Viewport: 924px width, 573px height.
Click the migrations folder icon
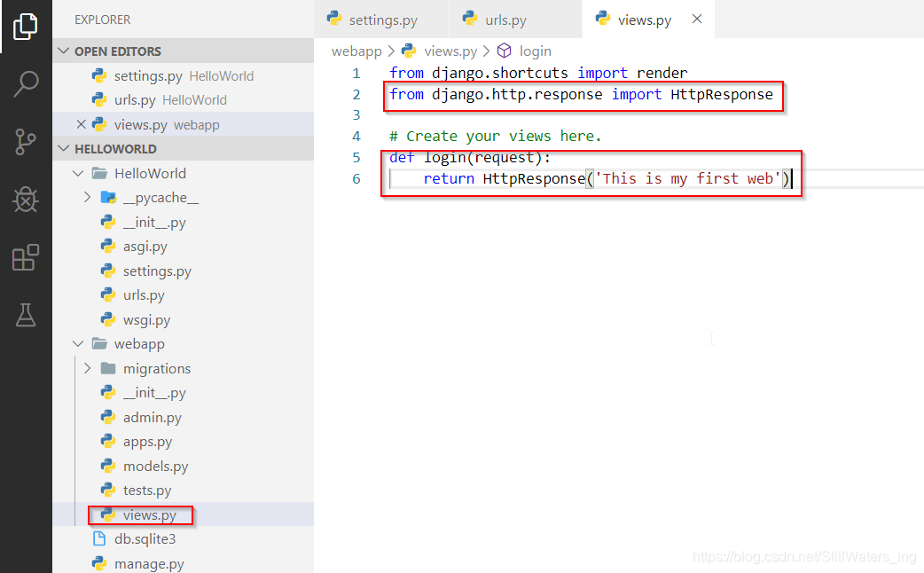[108, 368]
